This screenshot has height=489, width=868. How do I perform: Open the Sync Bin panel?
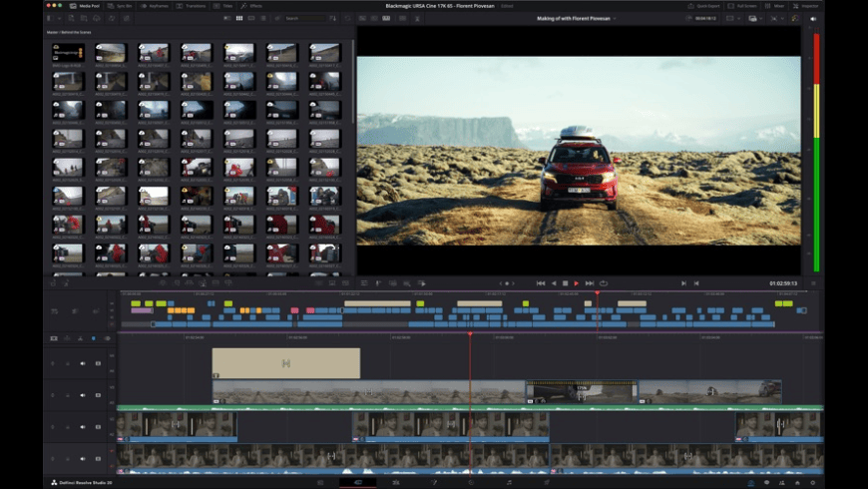[x=120, y=6]
